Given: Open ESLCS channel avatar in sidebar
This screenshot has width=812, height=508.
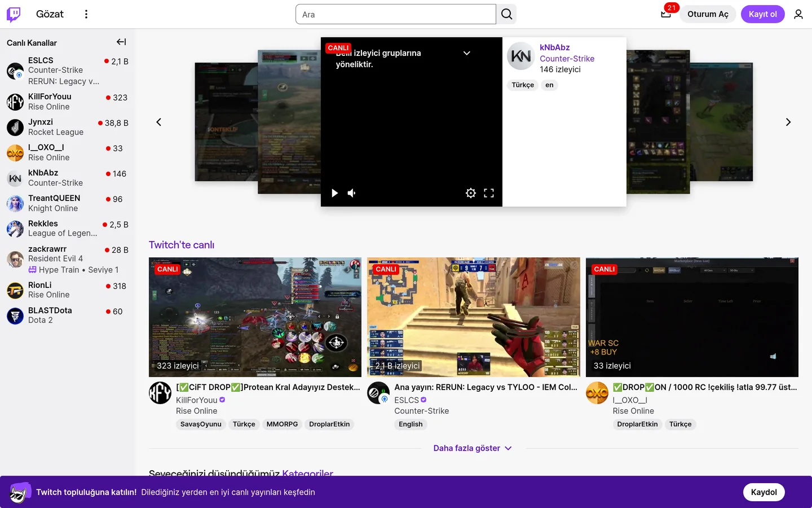Looking at the screenshot, I should (15, 71).
